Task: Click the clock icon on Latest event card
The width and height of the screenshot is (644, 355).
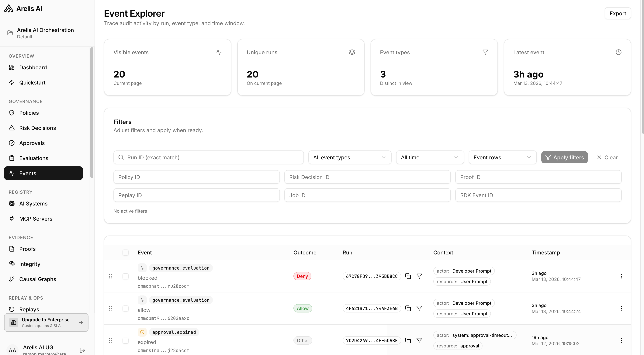Action: [619, 52]
